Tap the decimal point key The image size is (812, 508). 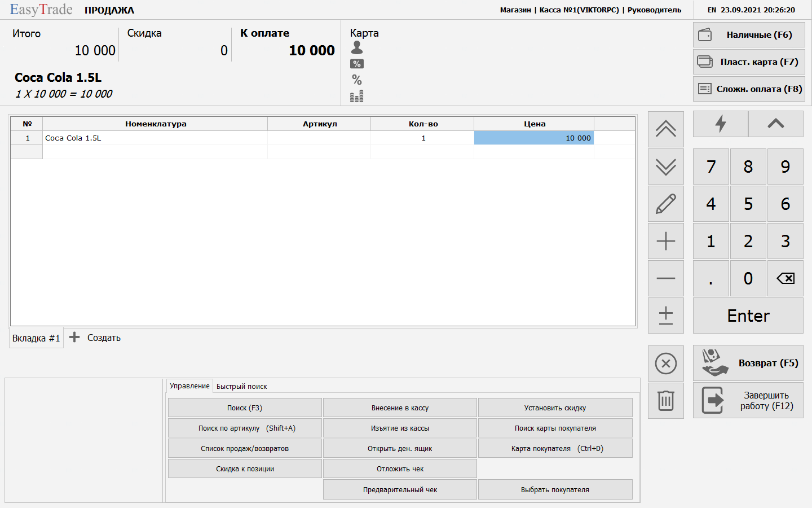tap(711, 278)
